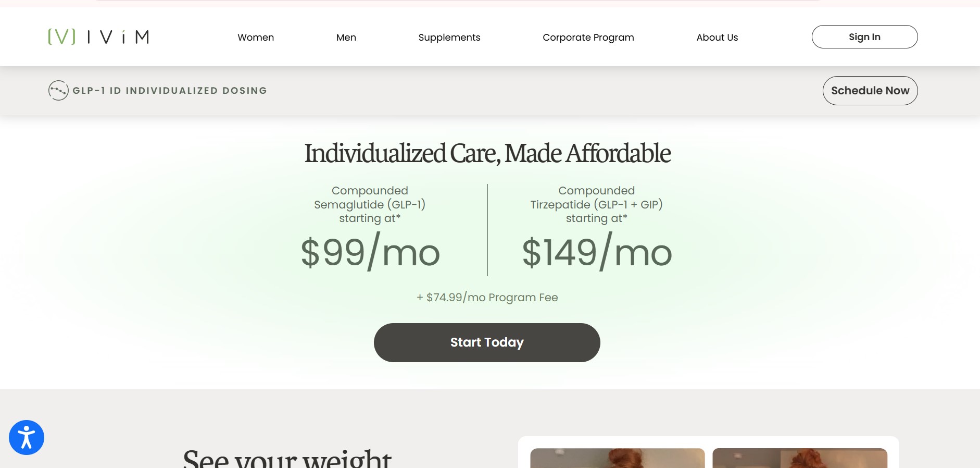Click the $74.99/mo Program Fee text
This screenshot has width=980, height=468.
click(487, 298)
